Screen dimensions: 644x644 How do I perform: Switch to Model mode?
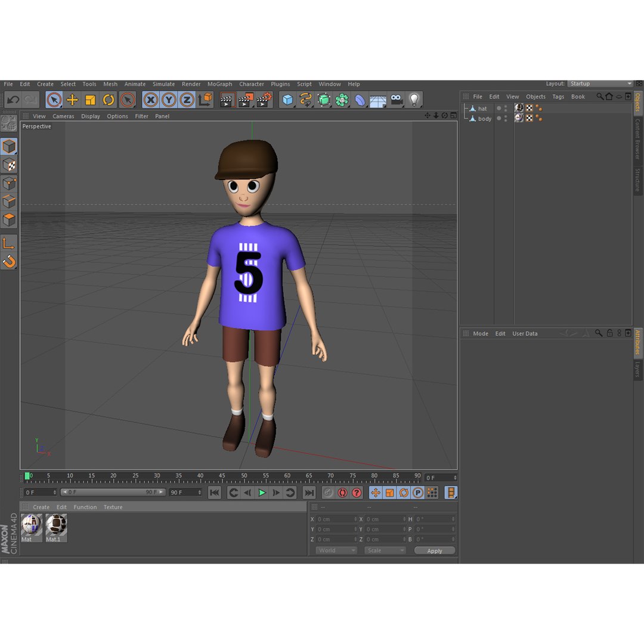click(8, 146)
